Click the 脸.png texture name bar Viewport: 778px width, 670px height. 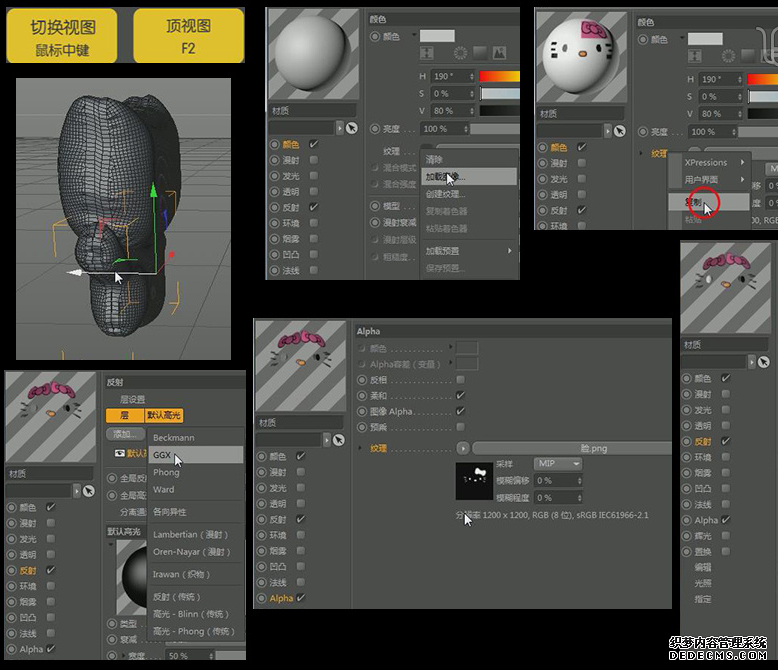point(572,448)
